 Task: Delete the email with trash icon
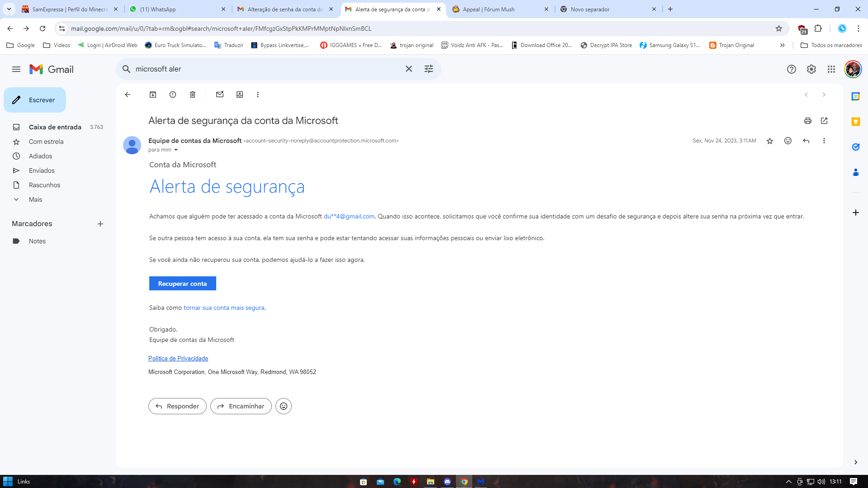click(x=193, y=95)
